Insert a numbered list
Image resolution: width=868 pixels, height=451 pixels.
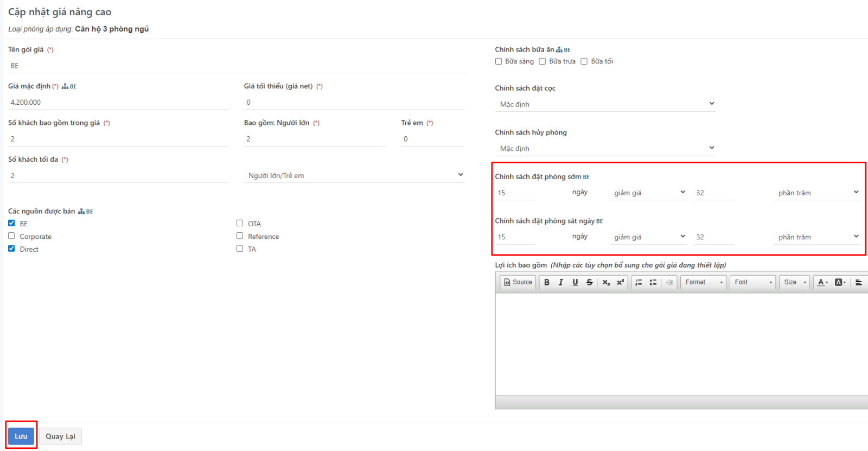click(639, 282)
